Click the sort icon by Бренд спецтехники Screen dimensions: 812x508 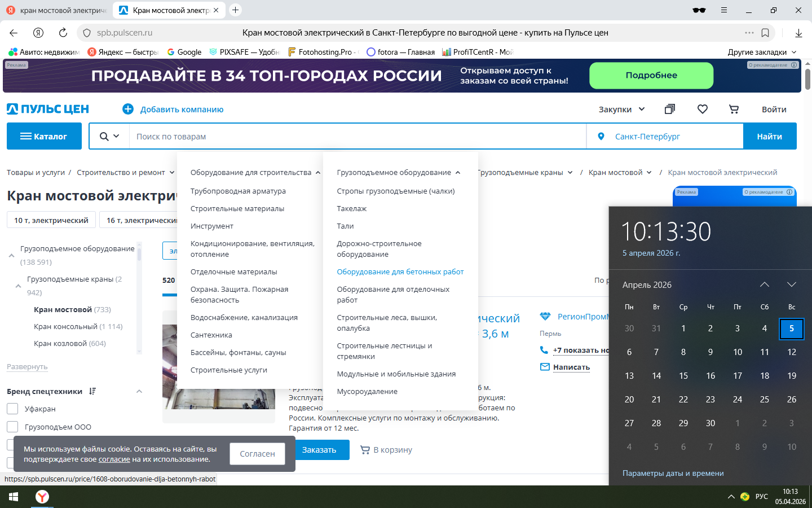point(92,391)
